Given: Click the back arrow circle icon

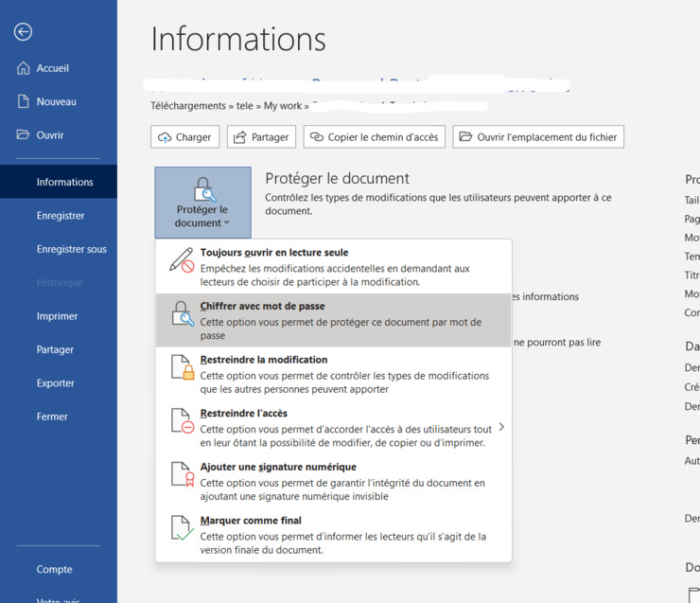Looking at the screenshot, I should [23, 32].
